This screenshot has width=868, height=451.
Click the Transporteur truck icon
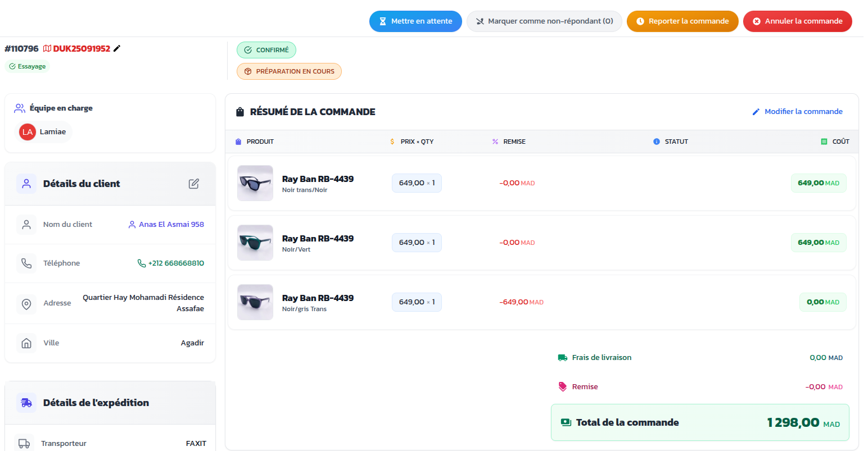(24, 444)
